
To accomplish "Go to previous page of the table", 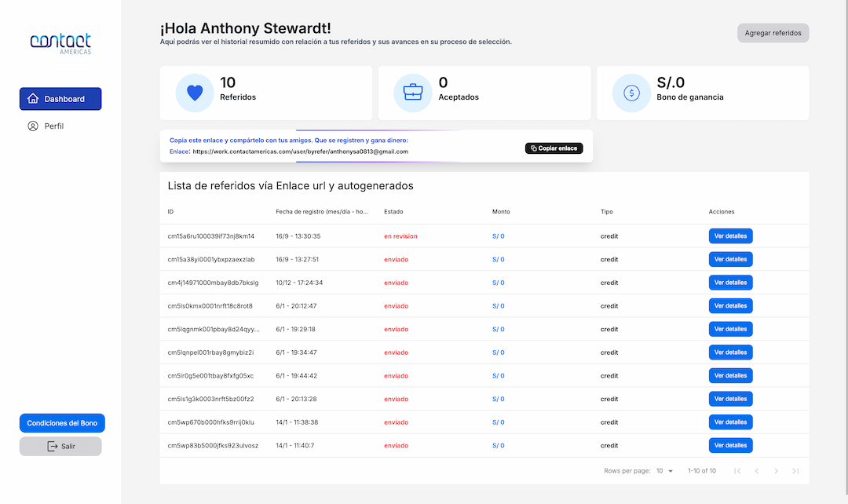I will tap(756, 471).
